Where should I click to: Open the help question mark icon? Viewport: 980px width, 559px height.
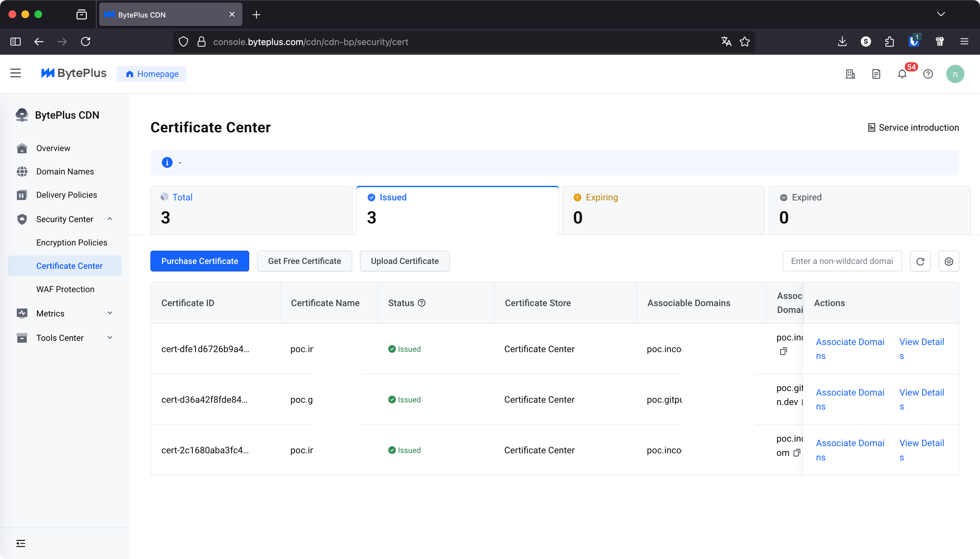pos(928,74)
